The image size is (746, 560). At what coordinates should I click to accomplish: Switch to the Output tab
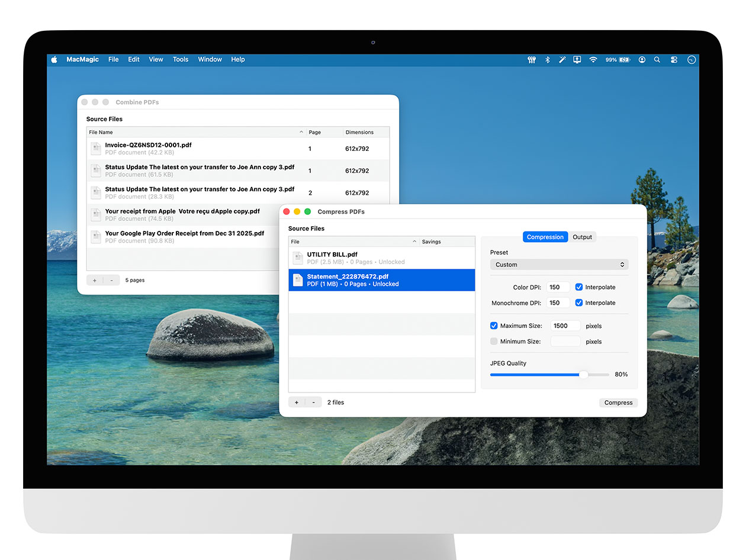pos(582,237)
